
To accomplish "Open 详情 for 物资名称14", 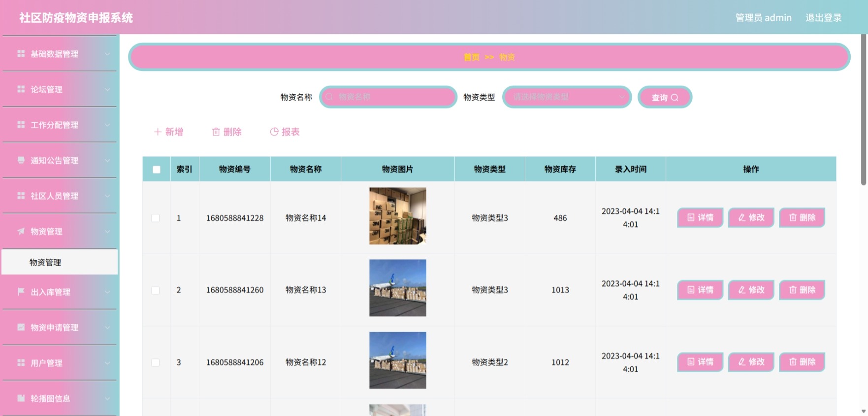I will tap(700, 217).
